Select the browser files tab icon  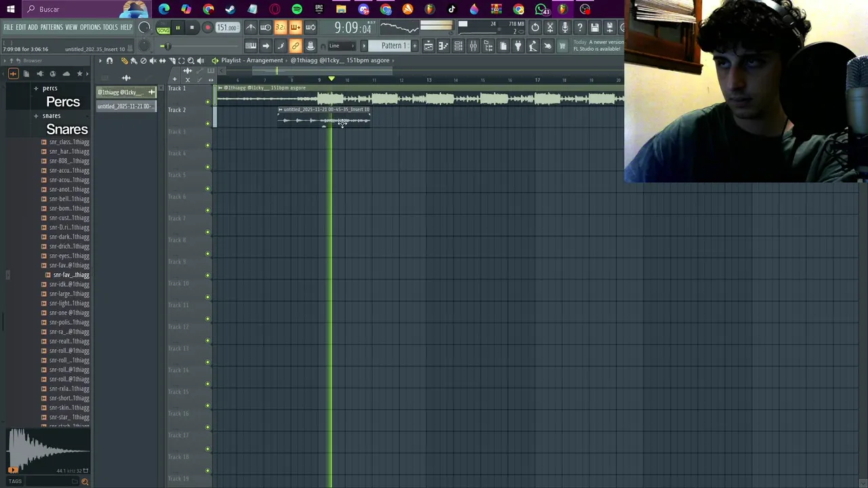click(26, 73)
